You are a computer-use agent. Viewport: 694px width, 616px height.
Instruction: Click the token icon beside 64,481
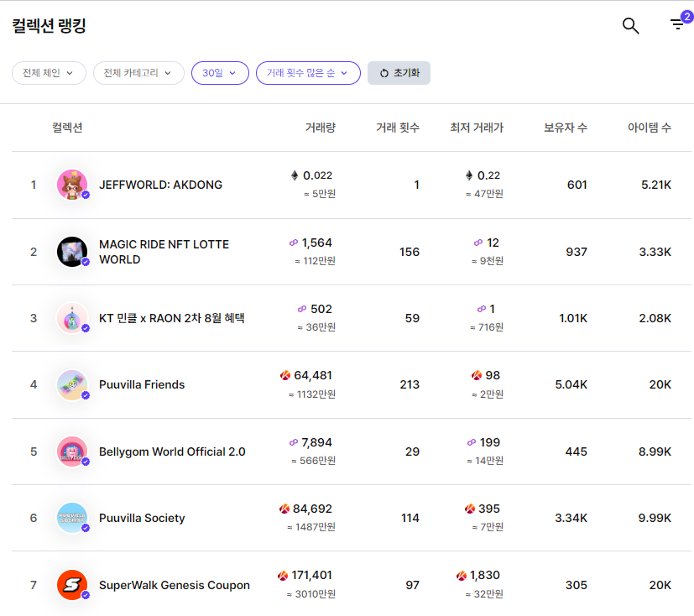coord(285,375)
